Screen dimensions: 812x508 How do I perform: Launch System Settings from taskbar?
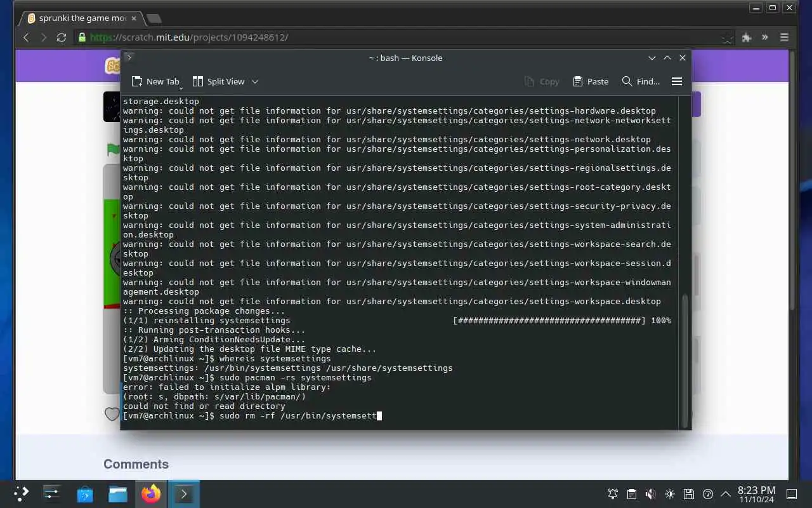pos(51,493)
